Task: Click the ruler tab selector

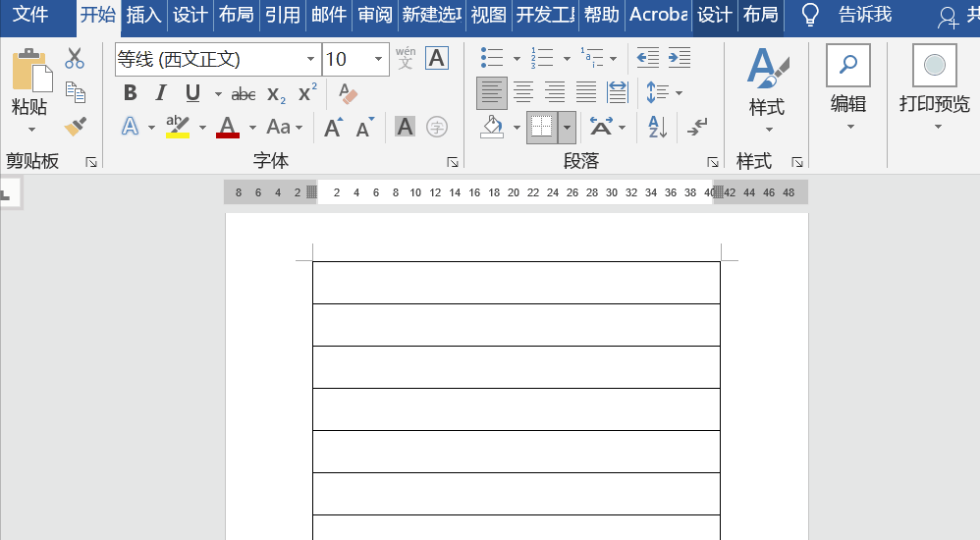Action: [10, 192]
